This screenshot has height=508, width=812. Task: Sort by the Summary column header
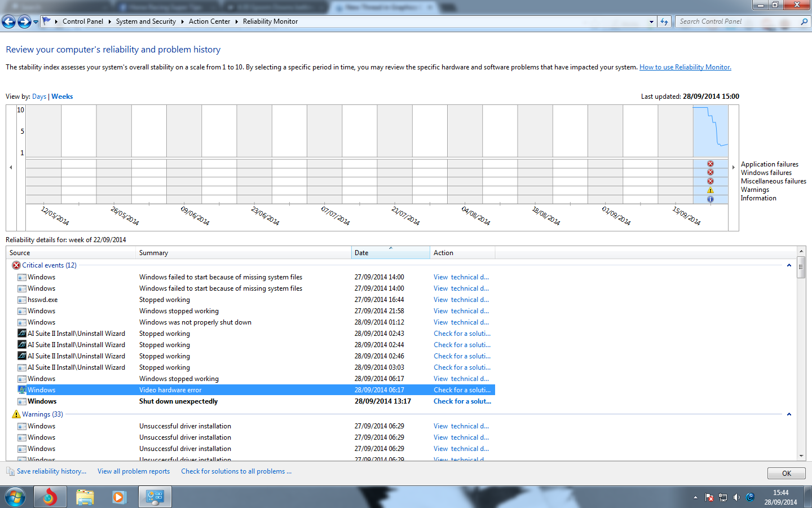[244, 253]
